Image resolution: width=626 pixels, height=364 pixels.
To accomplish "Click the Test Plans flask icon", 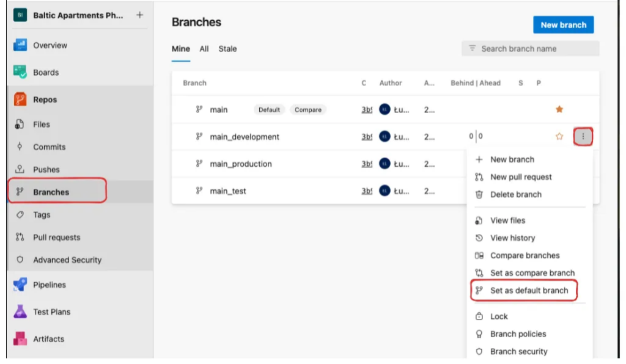I will pos(20,311).
